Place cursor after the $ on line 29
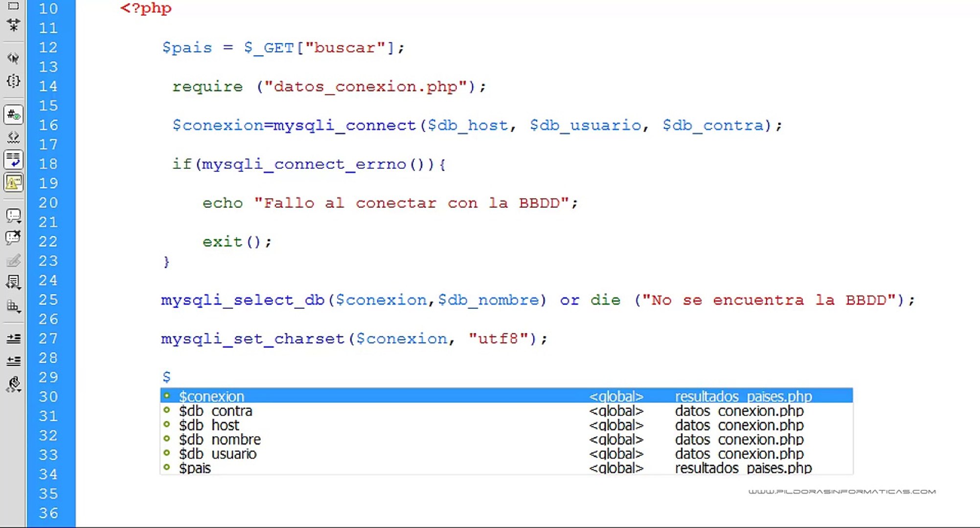Viewport: 980px width, 528px height. click(x=172, y=377)
